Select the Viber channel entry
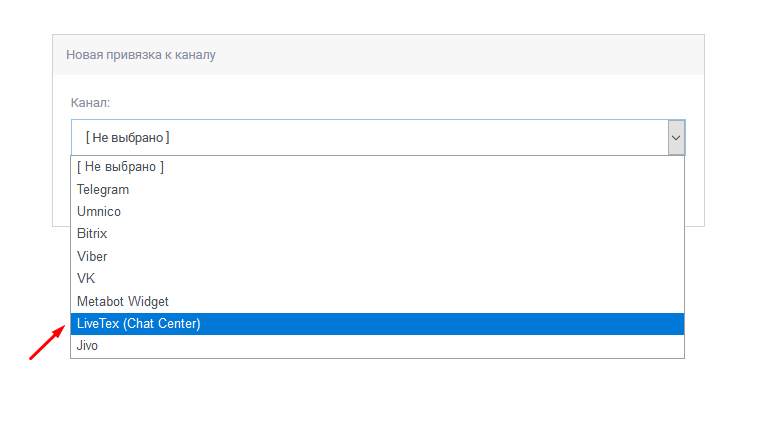Viewport: 770px width, 431px height. coord(377,256)
